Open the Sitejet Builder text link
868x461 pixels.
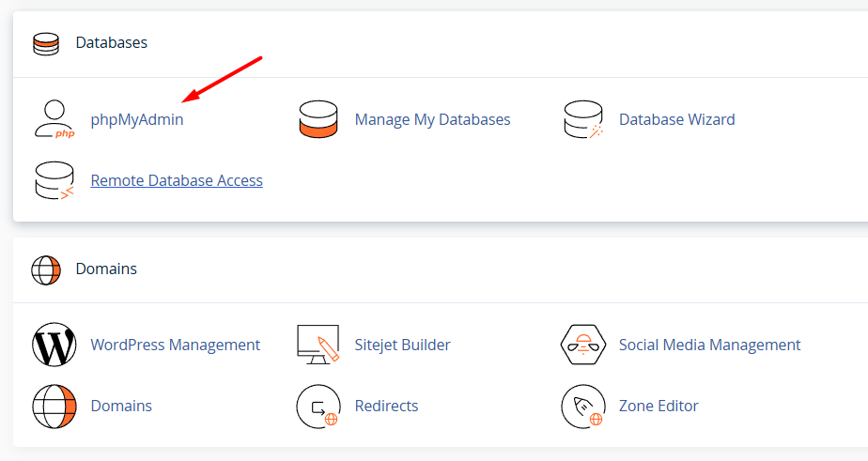pos(402,345)
